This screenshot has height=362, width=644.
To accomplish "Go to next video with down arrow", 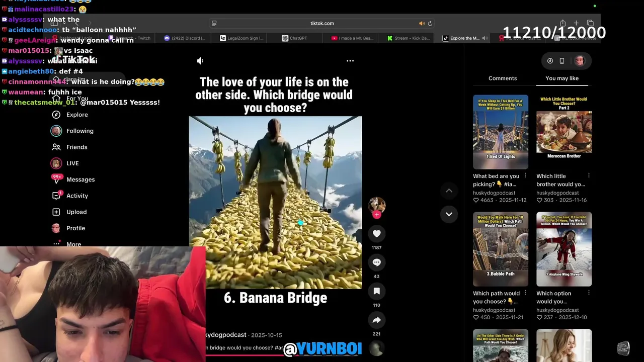I will click(449, 214).
